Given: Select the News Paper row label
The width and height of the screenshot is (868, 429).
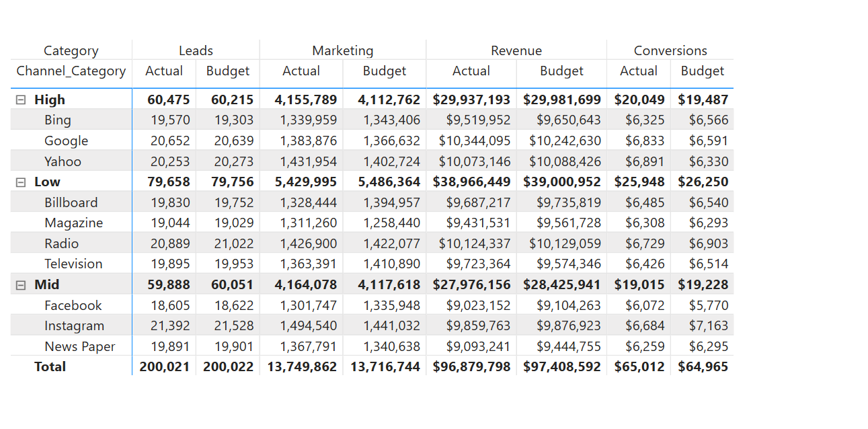Looking at the screenshot, I should point(80,346).
